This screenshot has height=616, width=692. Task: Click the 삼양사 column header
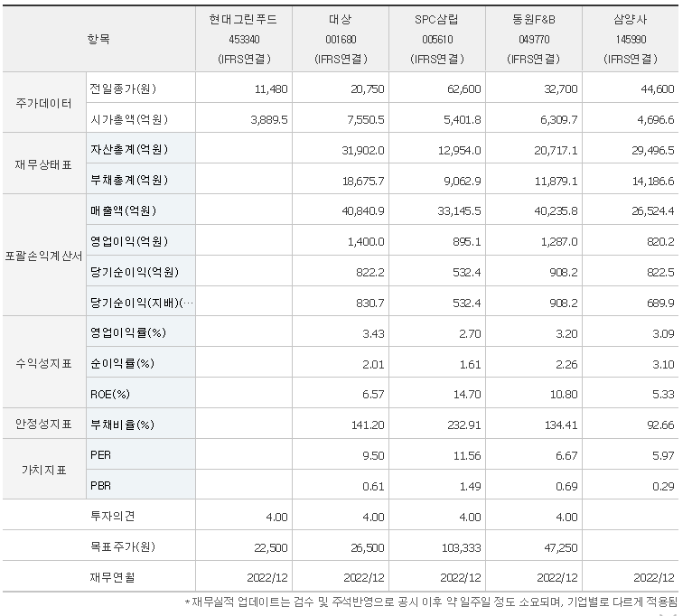(631, 39)
